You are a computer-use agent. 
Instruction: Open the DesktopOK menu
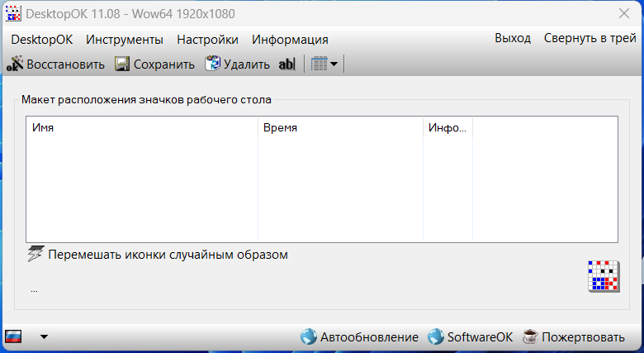pyautogui.click(x=42, y=40)
